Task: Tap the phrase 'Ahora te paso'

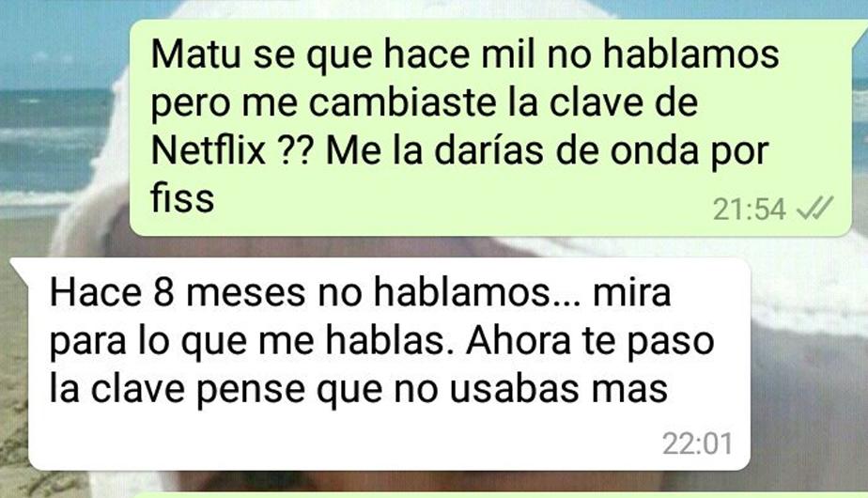Action: point(590,342)
